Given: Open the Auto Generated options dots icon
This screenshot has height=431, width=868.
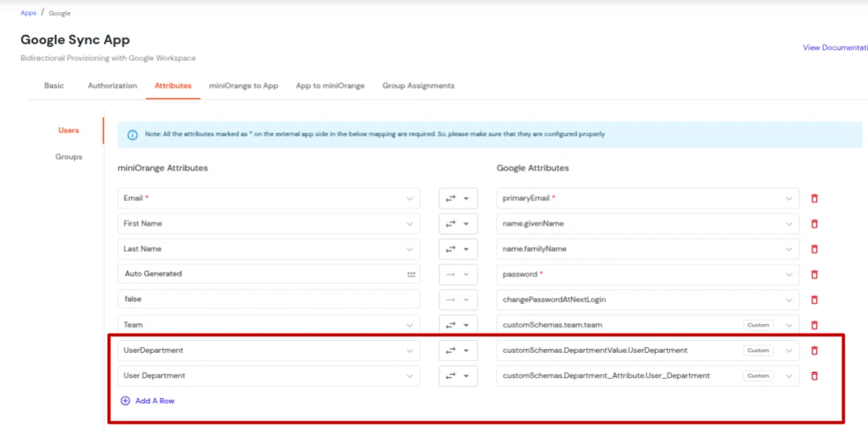Looking at the screenshot, I should (411, 274).
